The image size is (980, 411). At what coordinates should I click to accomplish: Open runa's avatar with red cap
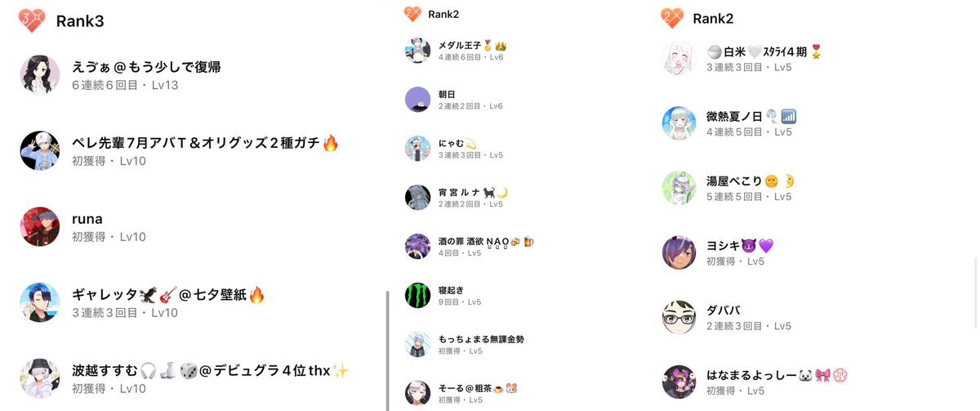40,227
